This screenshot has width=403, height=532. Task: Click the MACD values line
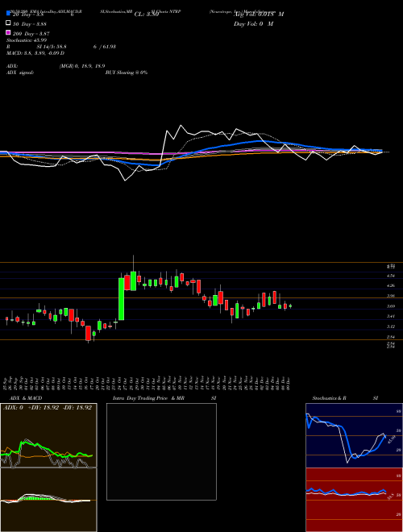[x=35, y=53]
